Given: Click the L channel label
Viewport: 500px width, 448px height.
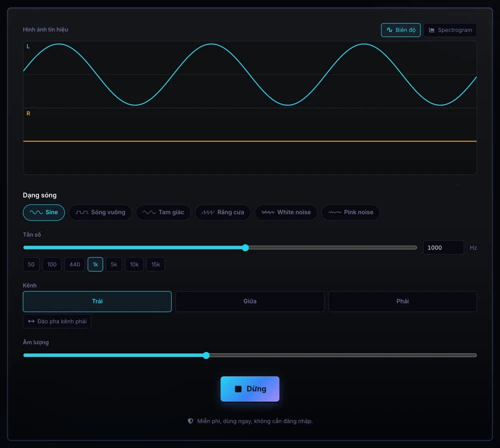Looking at the screenshot, I should [x=28, y=46].
